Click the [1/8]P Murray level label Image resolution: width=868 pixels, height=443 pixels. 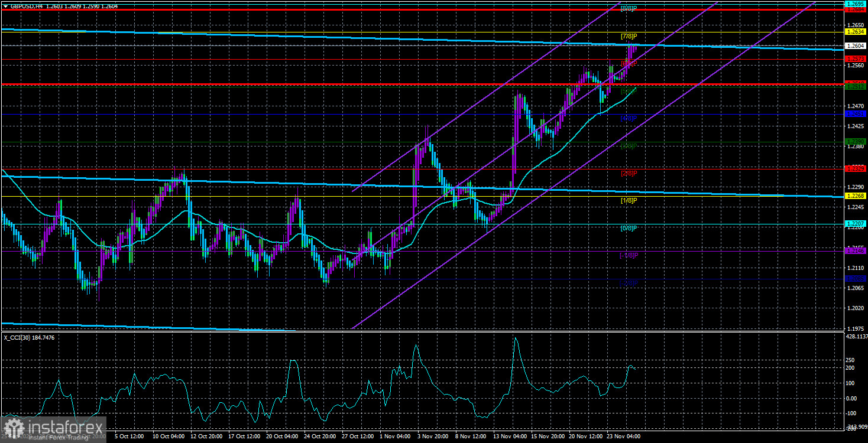point(629,200)
